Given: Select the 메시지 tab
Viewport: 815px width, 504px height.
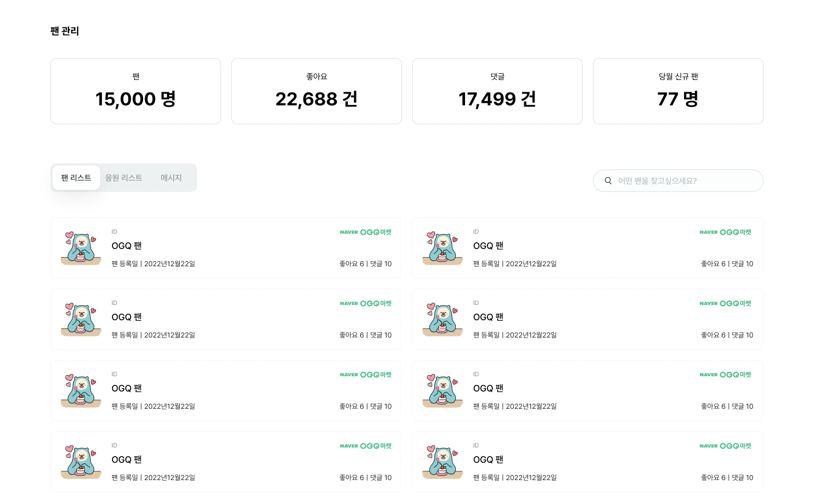Looking at the screenshot, I should (171, 178).
